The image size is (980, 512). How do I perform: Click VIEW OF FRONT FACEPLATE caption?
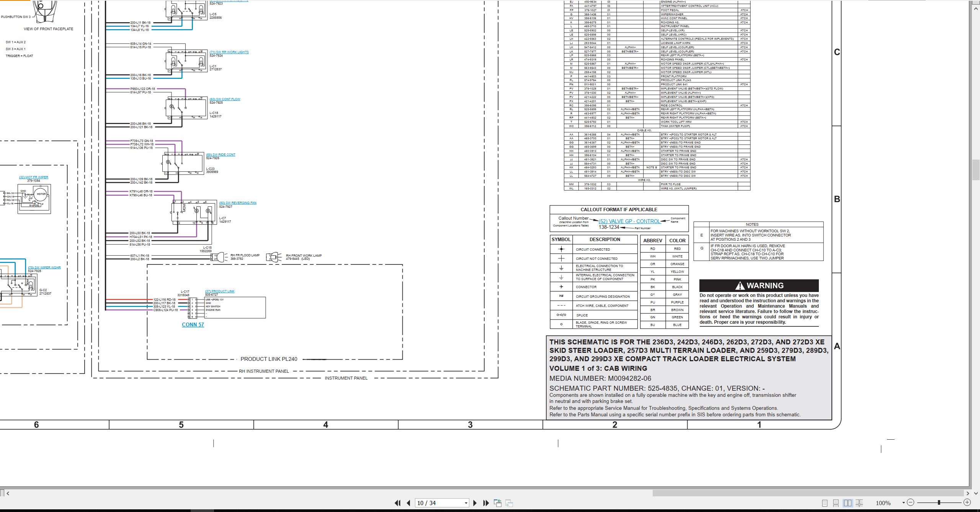(x=48, y=29)
